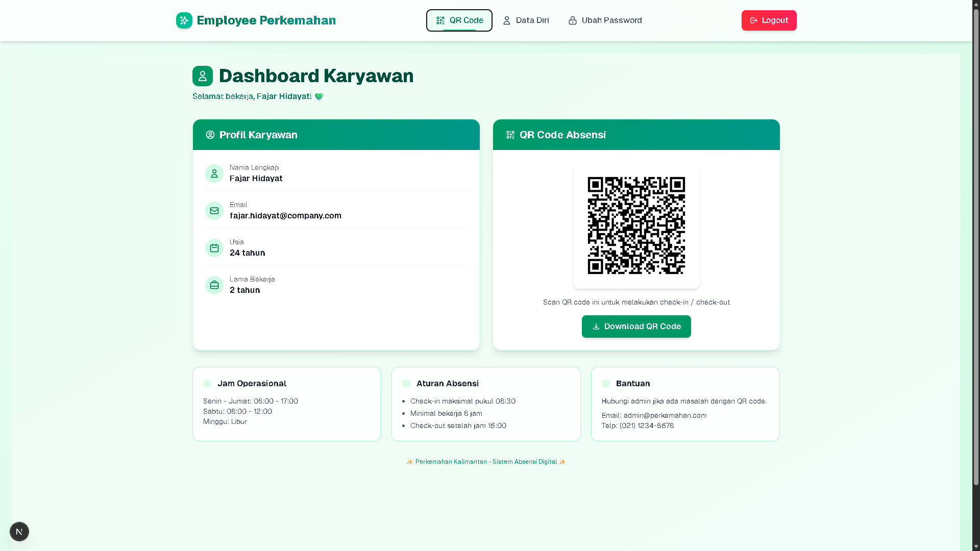Click the Telp: (021) 1234-5678 line
The height and width of the screenshot is (551, 980).
click(638, 425)
